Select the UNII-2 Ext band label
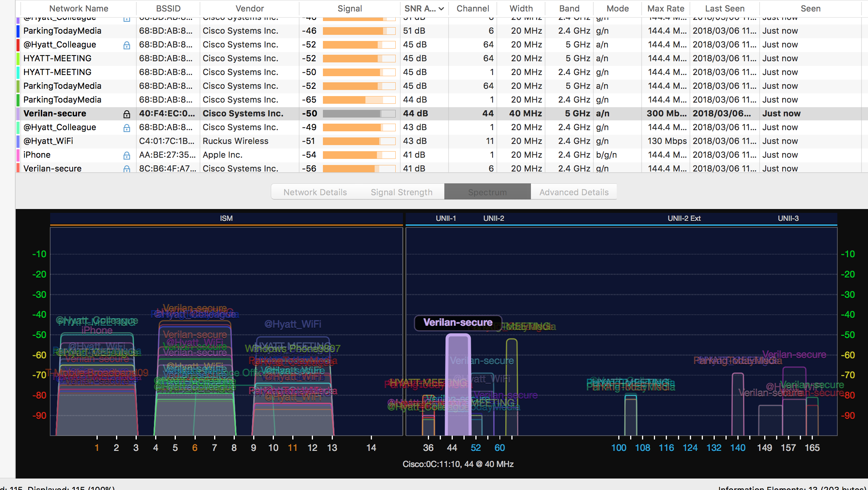 click(x=684, y=219)
